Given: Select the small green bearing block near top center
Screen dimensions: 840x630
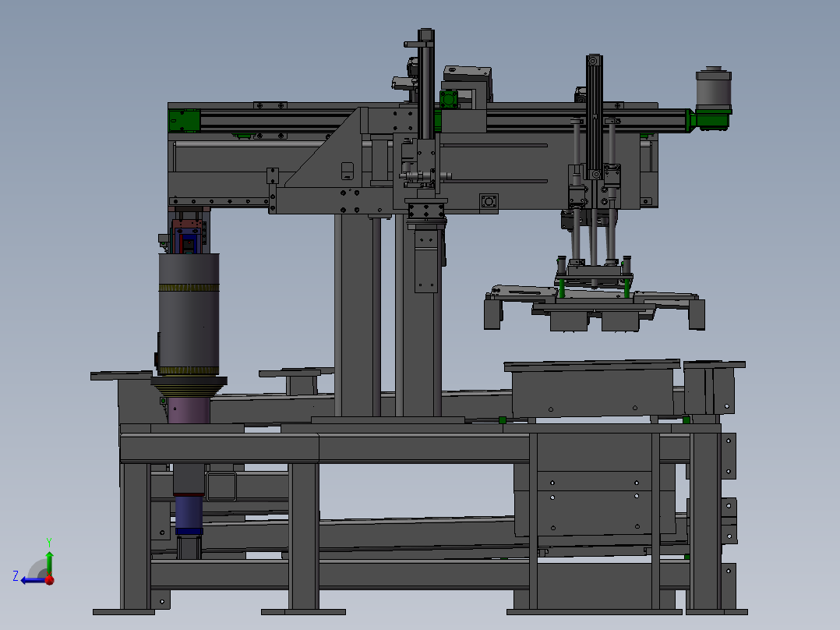Looking at the screenshot, I should [x=448, y=100].
